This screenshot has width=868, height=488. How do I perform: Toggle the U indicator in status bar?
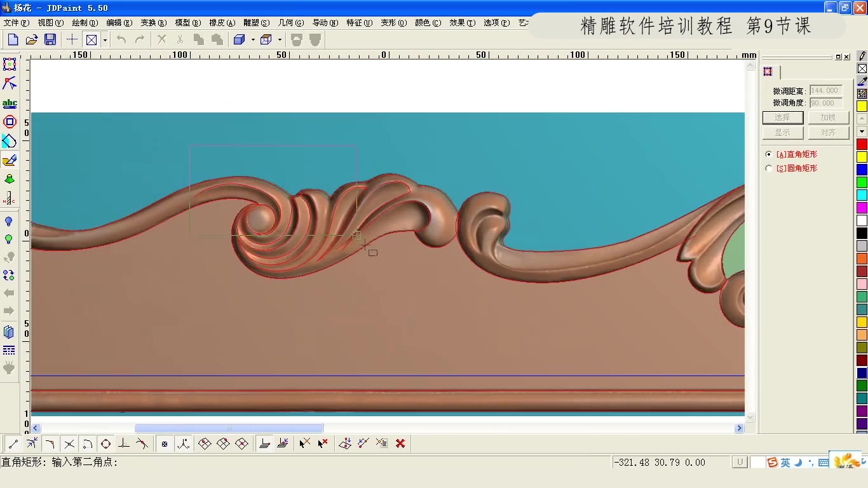(740, 463)
